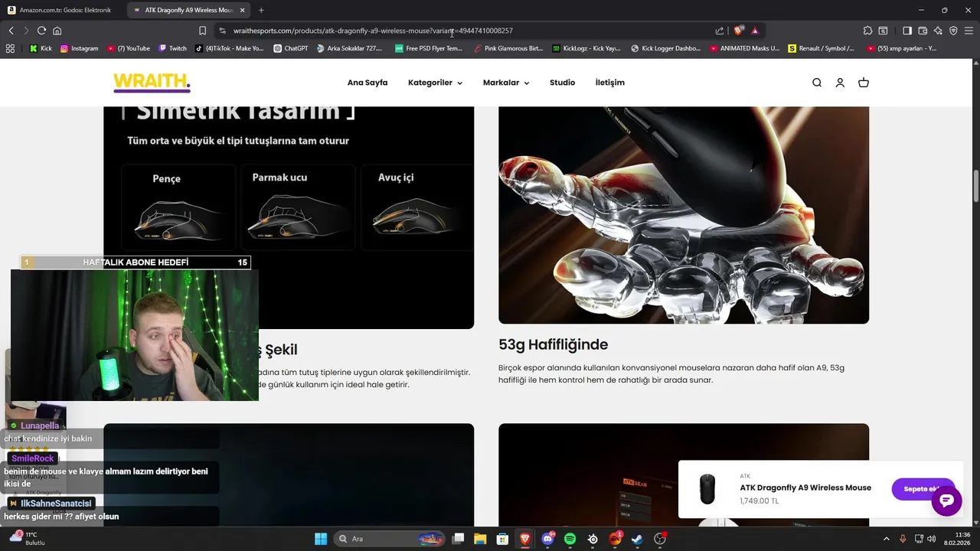Click Brave Rewards triangle icon

(755, 31)
